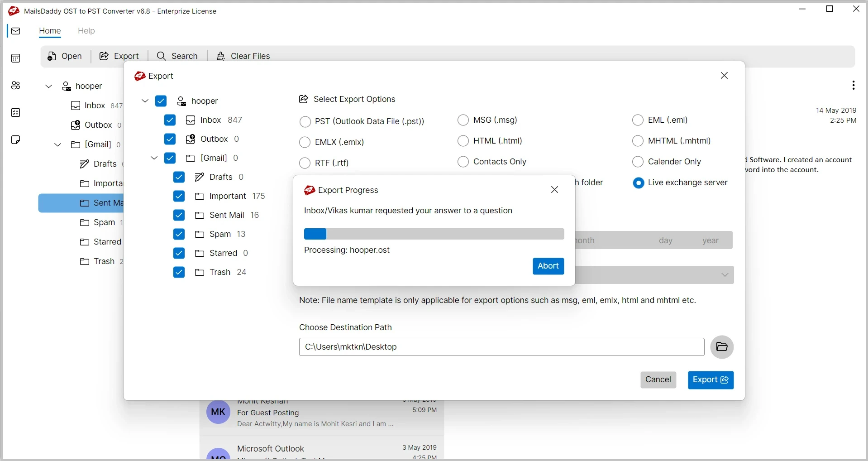This screenshot has height=461, width=868.
Task: Uncheck the Inbox 847 checkbox
Action: tap(170, 120)
